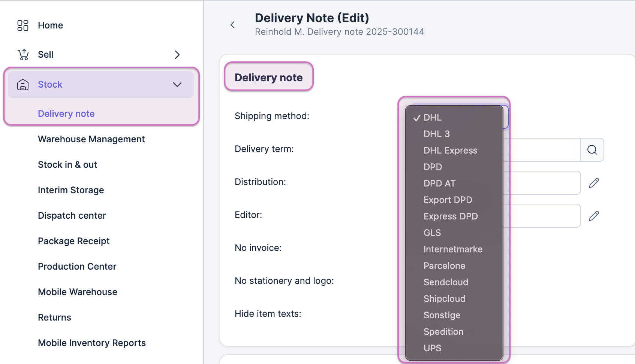Click the Home dashboard icon
This screenshot has width=635, height=364.
pos(23,25)
